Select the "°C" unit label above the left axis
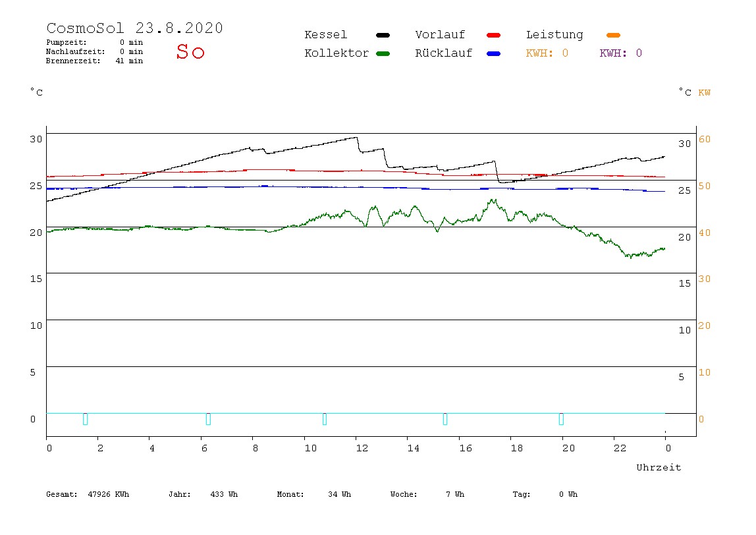This screenshot has height=535, width=756. tap(37, 92)
